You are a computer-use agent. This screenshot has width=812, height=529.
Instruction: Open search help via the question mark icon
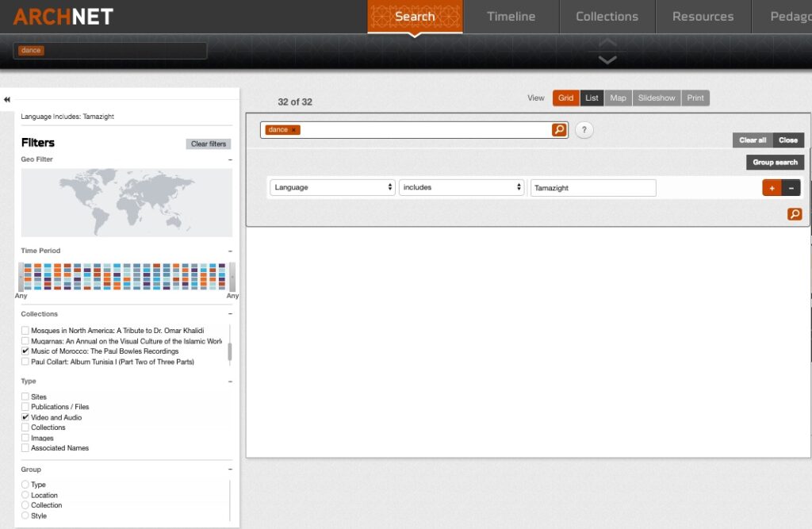(x=584, y=129)
